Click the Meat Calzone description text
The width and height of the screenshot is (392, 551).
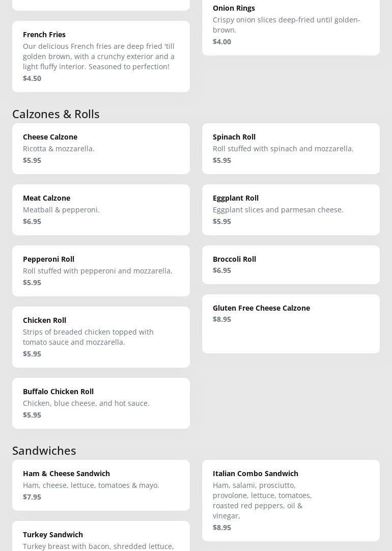(x=61, y=210)
